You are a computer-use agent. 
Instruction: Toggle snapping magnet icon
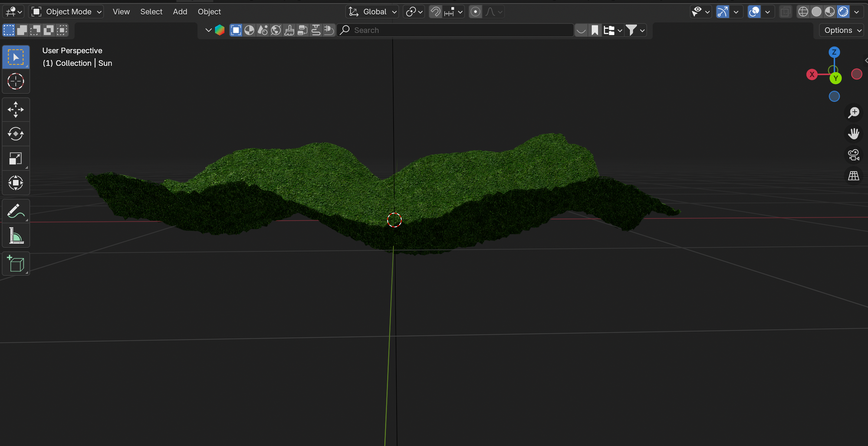435,12
